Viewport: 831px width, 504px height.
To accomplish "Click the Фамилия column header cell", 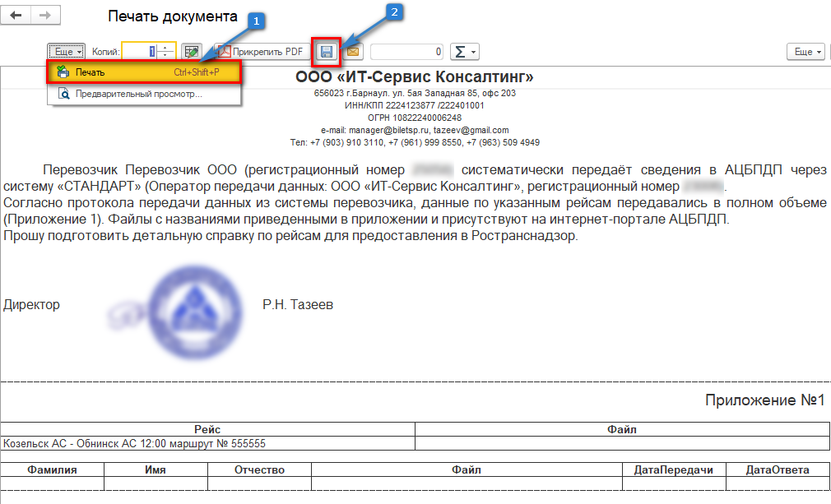I will [x=52, y=470].
